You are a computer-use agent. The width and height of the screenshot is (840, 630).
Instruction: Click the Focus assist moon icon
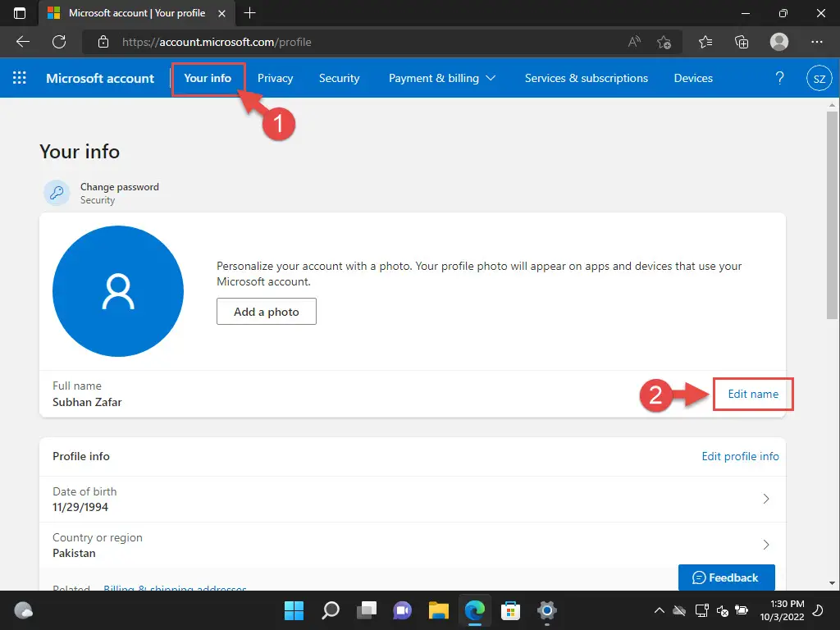[818, 610]
